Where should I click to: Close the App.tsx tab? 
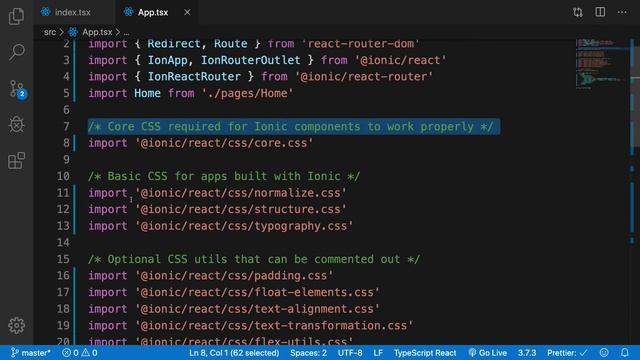(187, 12)
